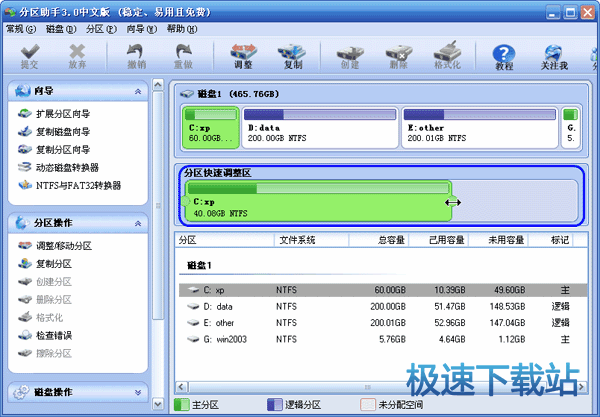Click the 提交 (commit) toolbar icon
The image size is (600, 417).
pos(29,56)
